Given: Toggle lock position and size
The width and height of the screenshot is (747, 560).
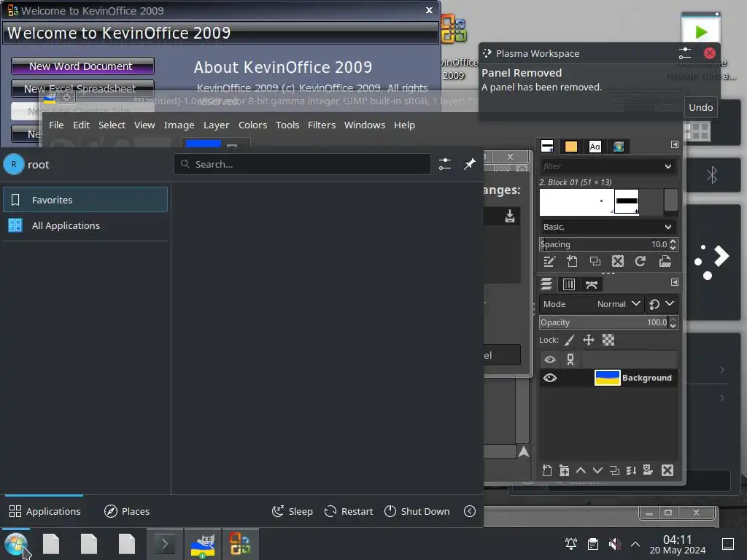Looking at the screenshot, I should tap(589, 340).
